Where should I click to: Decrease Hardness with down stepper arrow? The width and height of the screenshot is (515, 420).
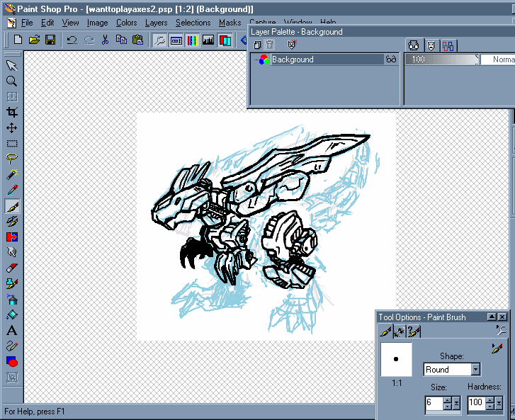coord(489,407)
